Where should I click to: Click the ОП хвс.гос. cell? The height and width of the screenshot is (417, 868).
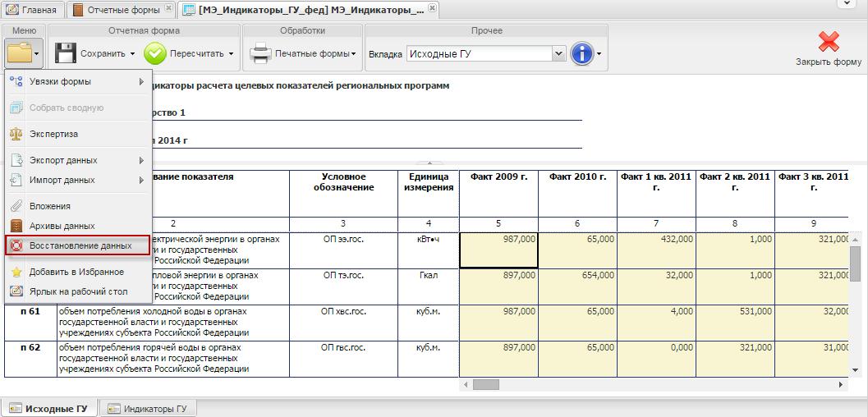pyautogui.click(x=343, y=323)
